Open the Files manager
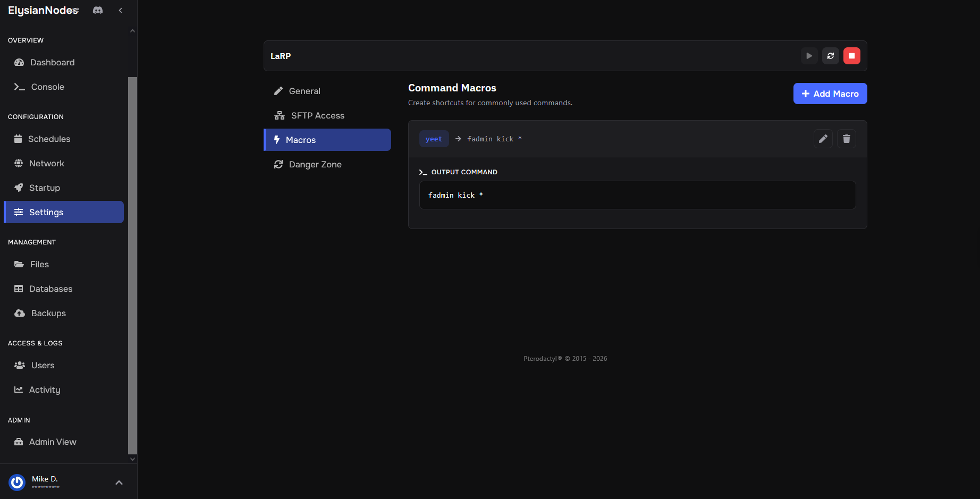 click(x=64, y=264)
